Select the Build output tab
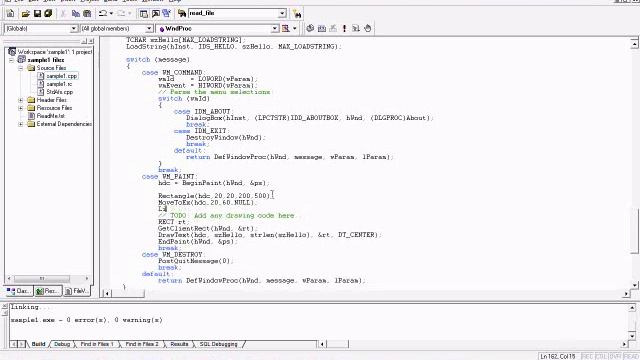This screenshot has height=360, width=640. click(38, 344)
